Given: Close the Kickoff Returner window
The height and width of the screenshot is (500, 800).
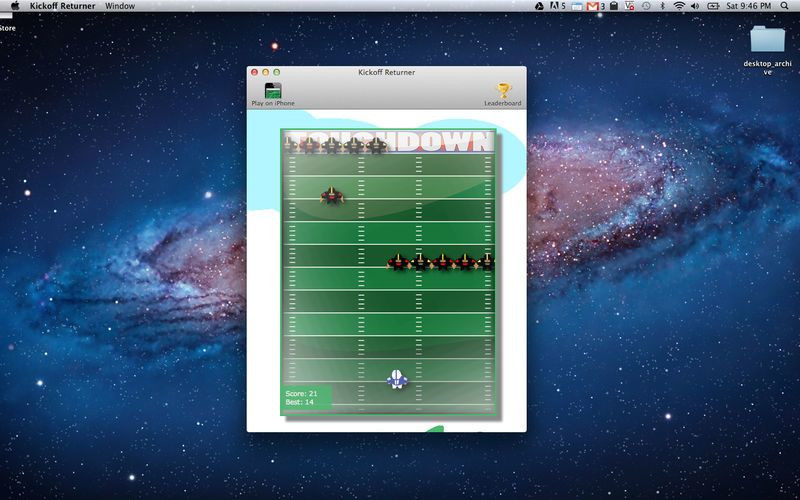Looking at the screenshot, I should [255, 72].
